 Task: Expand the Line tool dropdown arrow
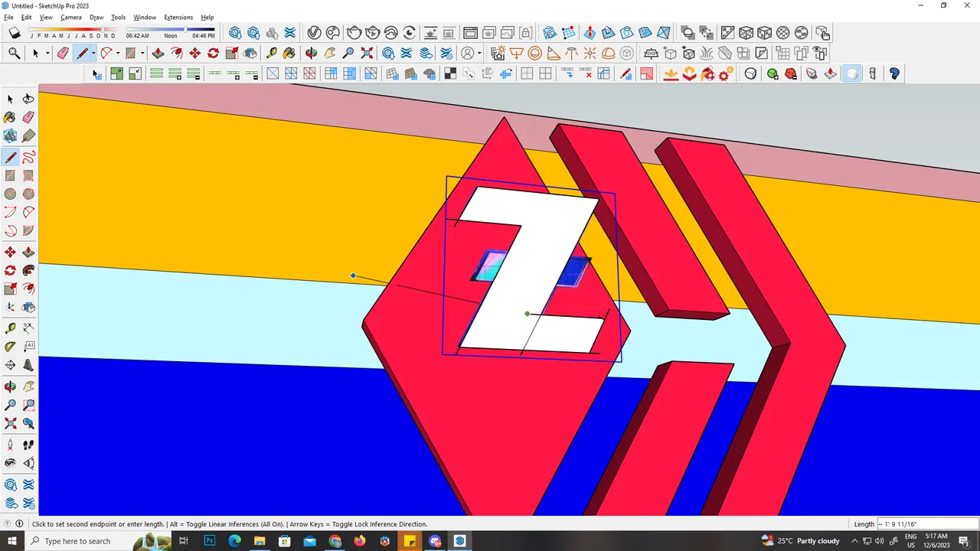point(93,54)
